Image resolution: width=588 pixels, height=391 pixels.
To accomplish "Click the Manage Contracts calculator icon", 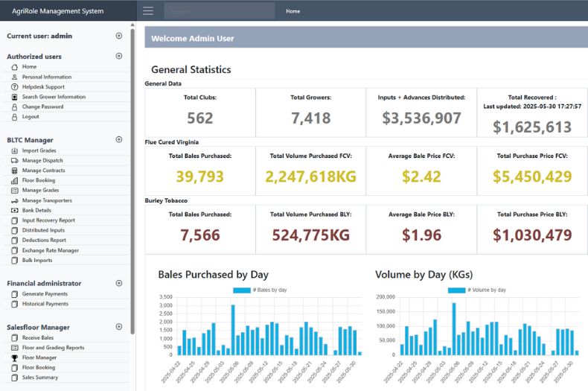I will click(15, 171).
